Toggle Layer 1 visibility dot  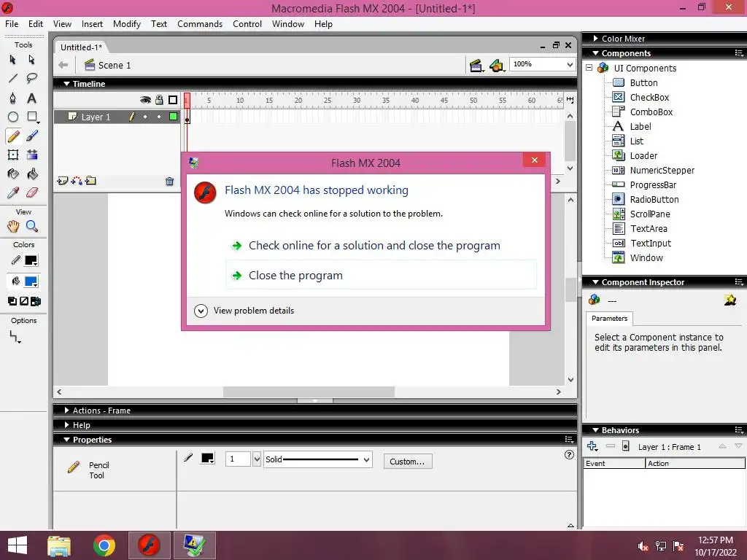[145, 117]
